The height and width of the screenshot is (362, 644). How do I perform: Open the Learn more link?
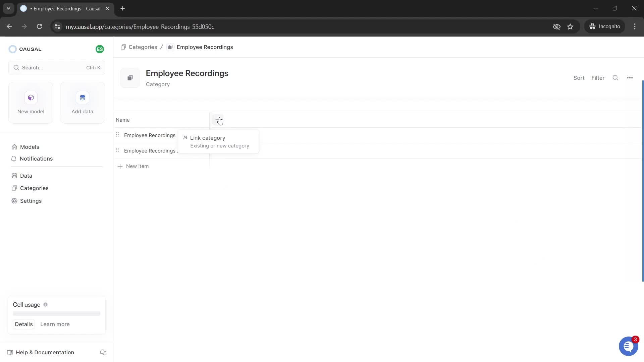pyautogui.click(x=55, y=324)
